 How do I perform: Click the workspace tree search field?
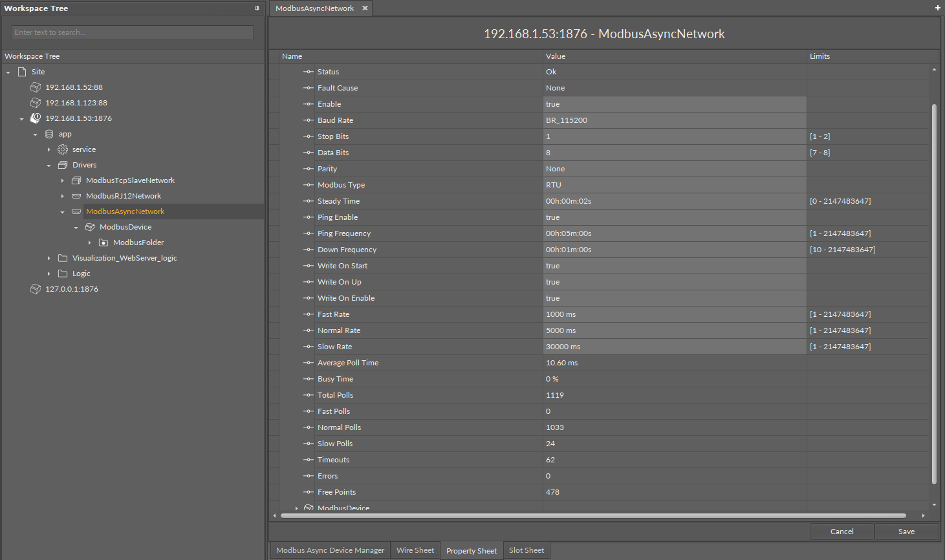(133, 32)
